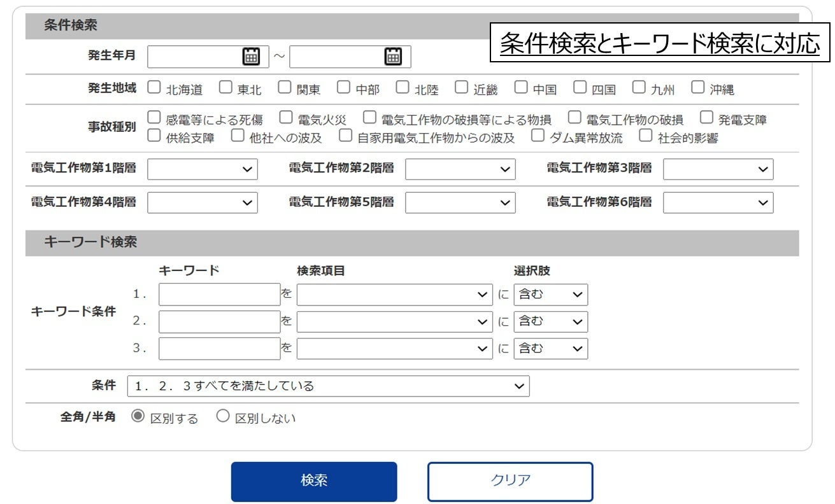835x504 pixels.
Task: Open the first 検索項目 dropdown
Action: pos(395,294)
